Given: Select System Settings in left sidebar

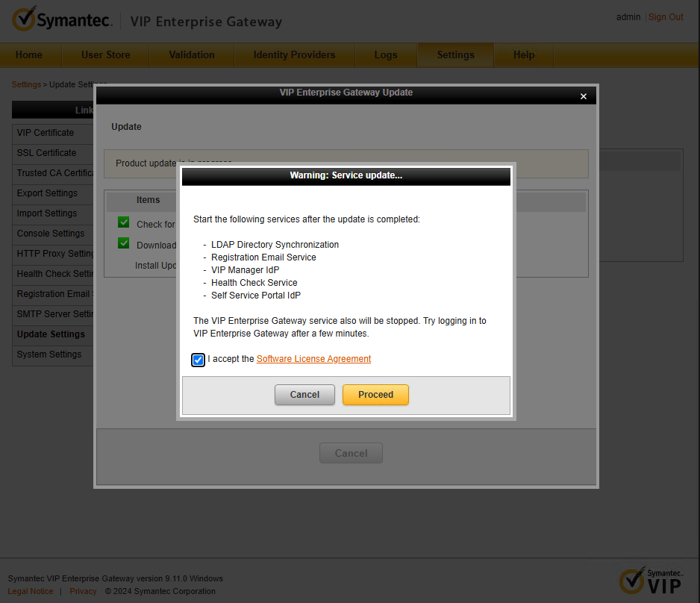Looking at the screenshot, I should (x=49, y=354).
